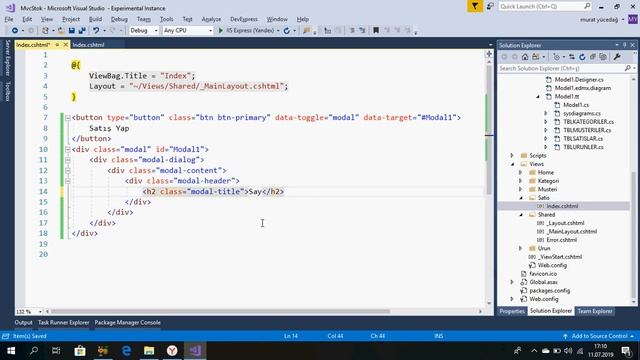Click Pending Changes Filter clock icon
Screen dimensions: 640x360
tap(556, 57)
